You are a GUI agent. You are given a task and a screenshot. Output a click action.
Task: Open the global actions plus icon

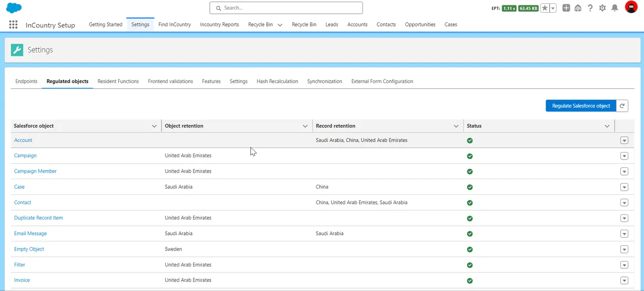[x=566, y=8]
